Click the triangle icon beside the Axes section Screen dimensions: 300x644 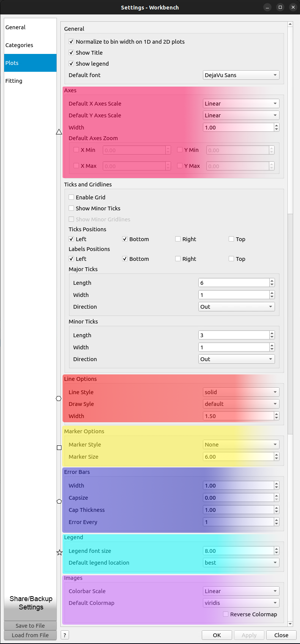tap(59, 132)
